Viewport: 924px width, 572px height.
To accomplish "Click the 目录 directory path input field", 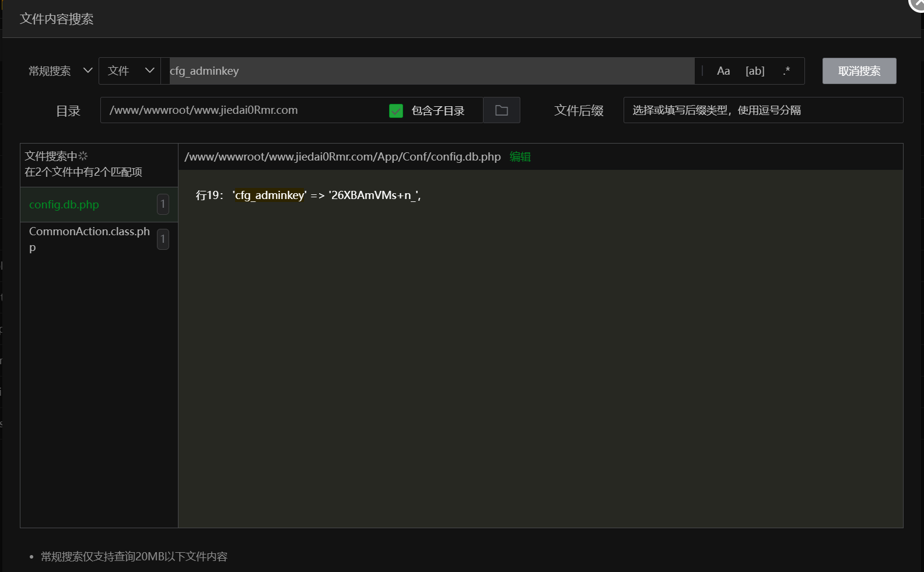I will (x=242, y=110).
